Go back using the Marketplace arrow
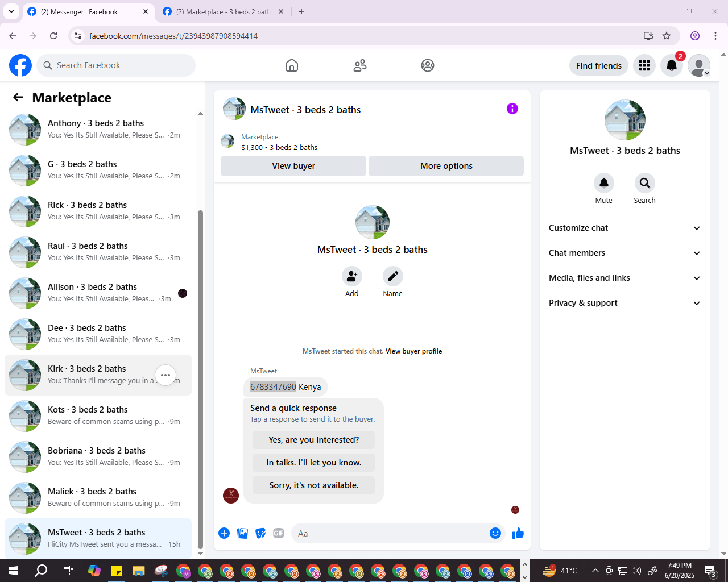Screen dimensions: 728x582 click(18, 98)
